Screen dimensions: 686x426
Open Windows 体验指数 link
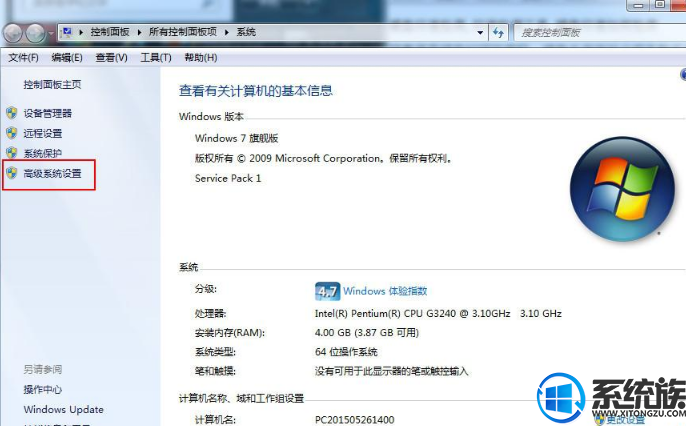pyautogui.click(x=385, y=291)
